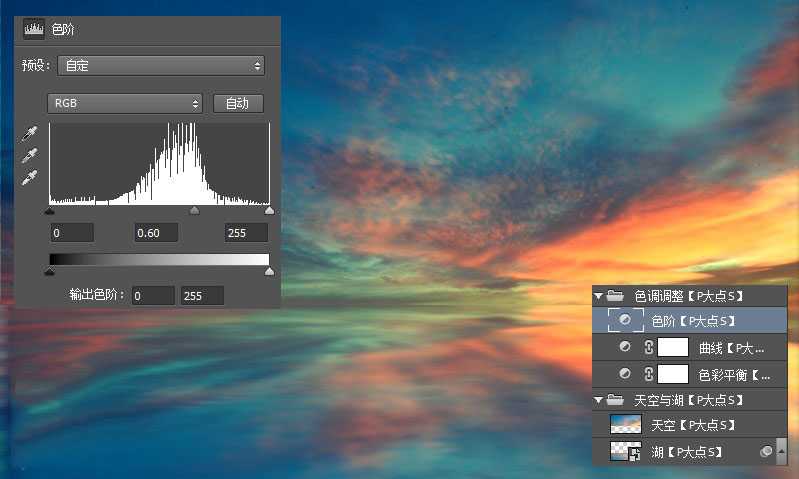Viewport: 799px width, 479px height.
Task: Expand the 湖 layer effects arrow
Action: (781, 452)
